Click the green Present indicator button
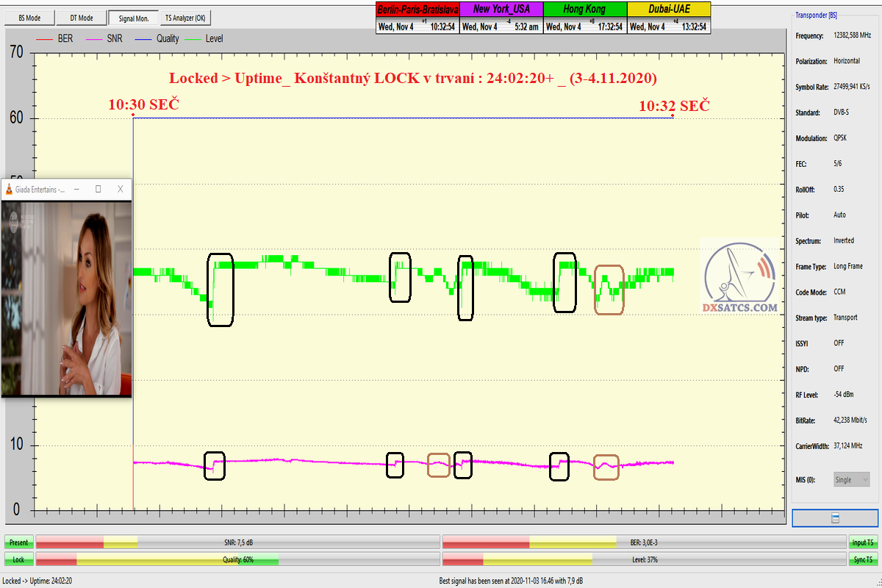 (19, 542)
